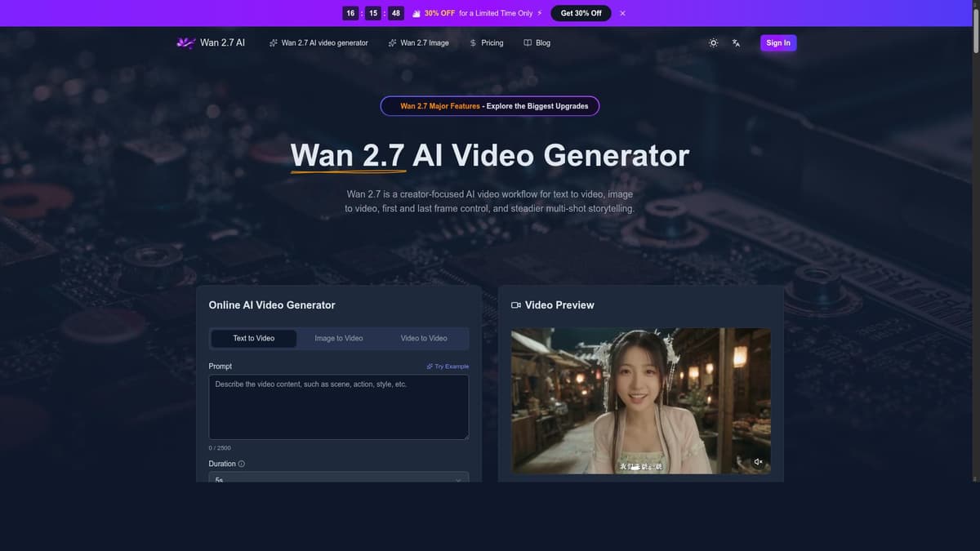
Task: Open the Wan 2.7 Major Features link
Action: (489, 105)
